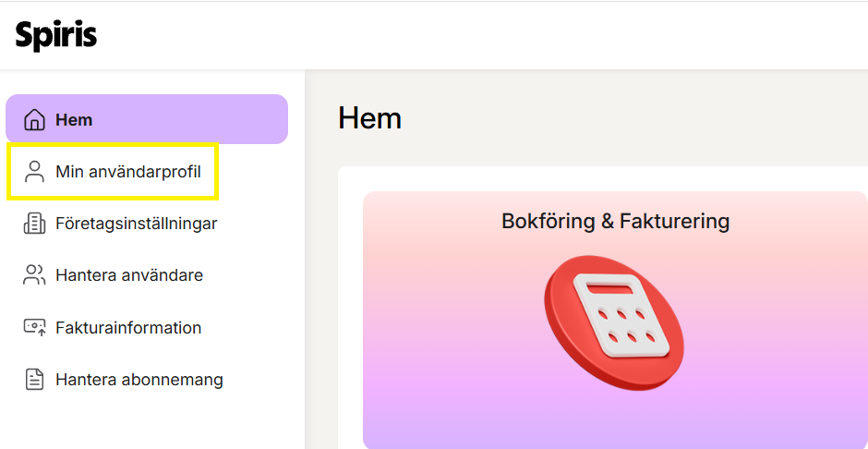Click the red calculator icon in the card
The width and height of the screenshot is (868, 449).
pos(614,322)
